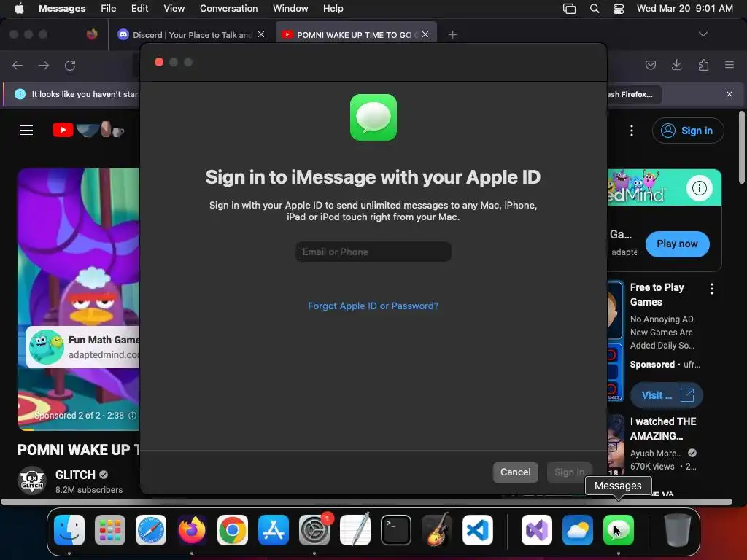Click the YouTube Sign in button

click(x=688, y=131)
